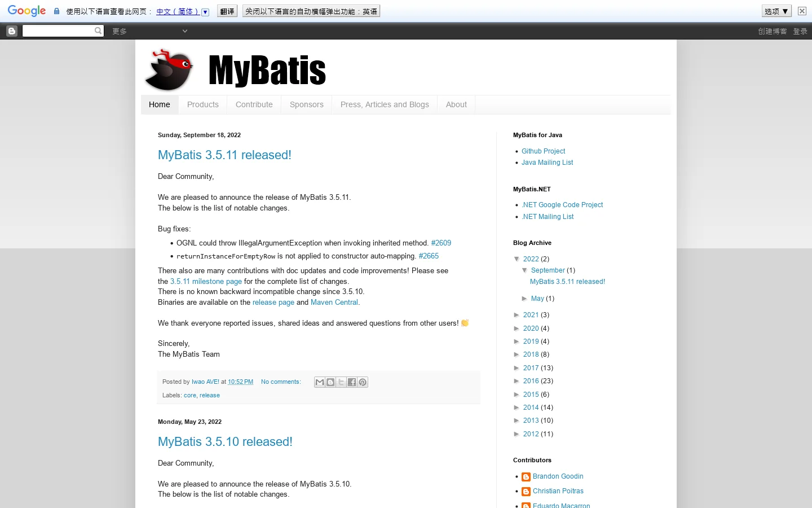Open .NET Google Code Project link
The image size is (812, 508).
(562, 205)
